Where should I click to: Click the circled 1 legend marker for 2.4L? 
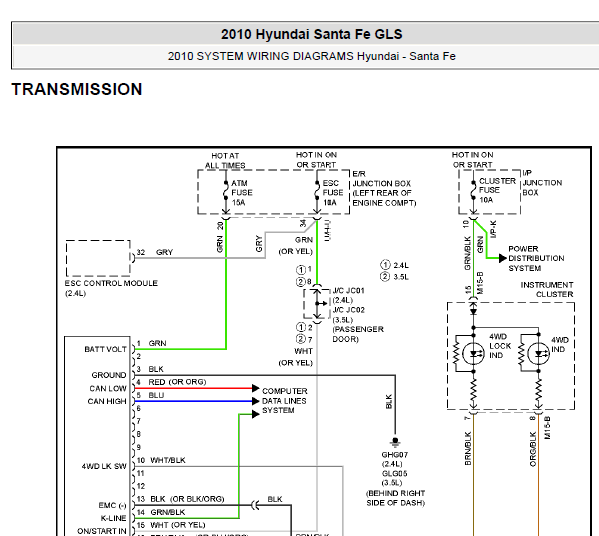[x=385, y=265]
